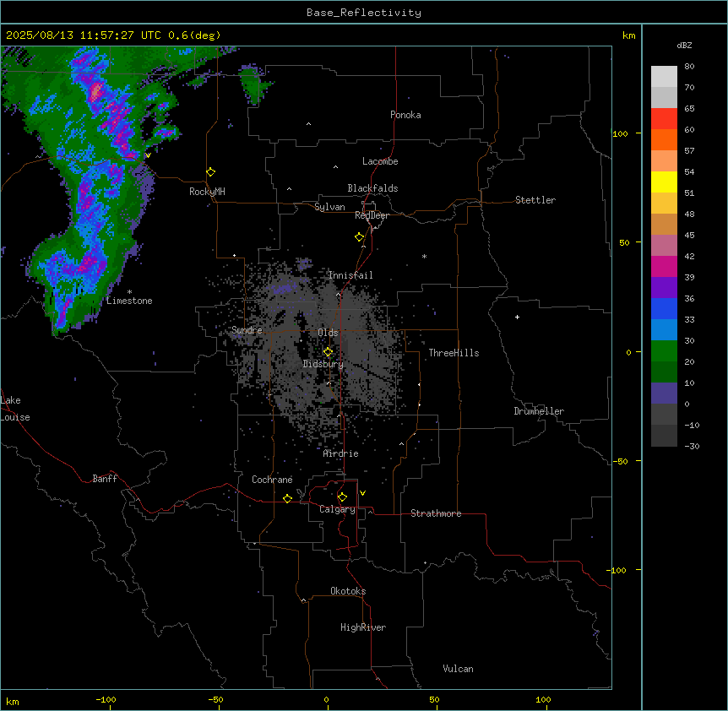The height and width of the screenshot is (711, 728).
Task: Select the yellow diamond marker between Olds and Didsbury
Action: [328, 352]
